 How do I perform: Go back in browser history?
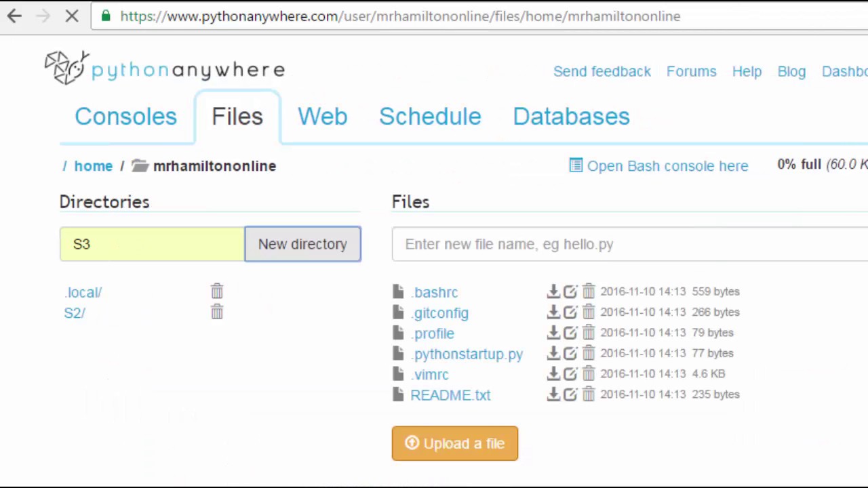(15, 16)
